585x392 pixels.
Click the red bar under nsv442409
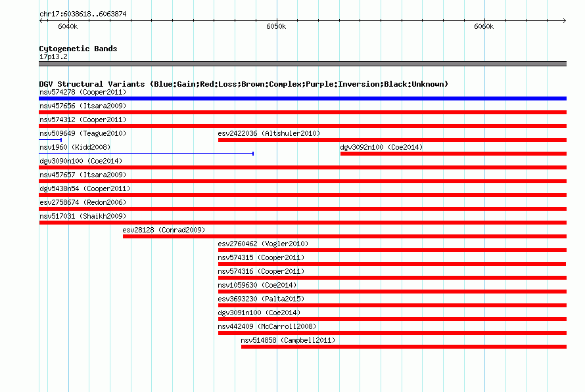(x=392, y=333)
